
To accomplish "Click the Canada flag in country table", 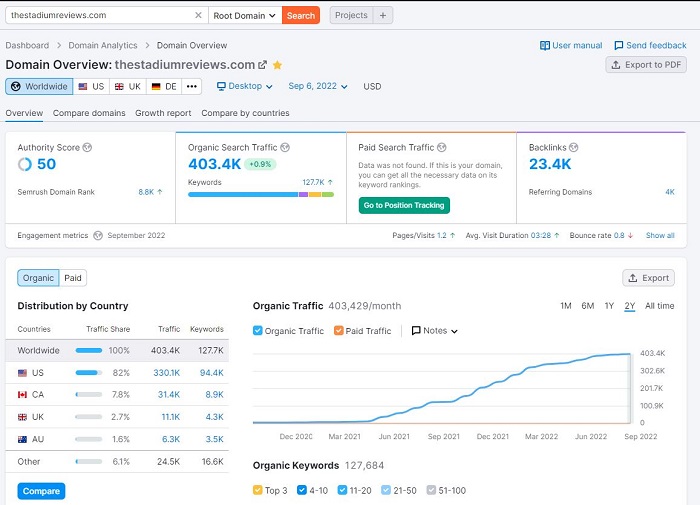I will point(22,395).
